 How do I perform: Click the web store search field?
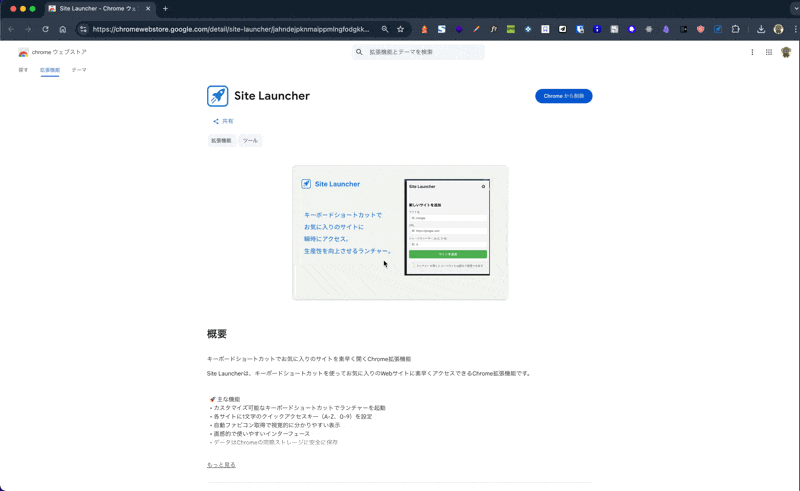(x=418, y=52)
